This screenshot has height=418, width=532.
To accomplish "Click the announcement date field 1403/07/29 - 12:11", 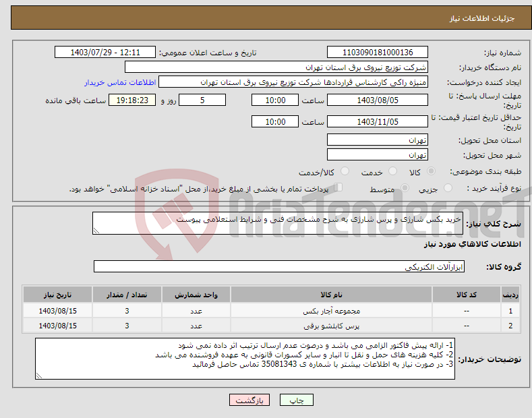I will pos(105,53).
